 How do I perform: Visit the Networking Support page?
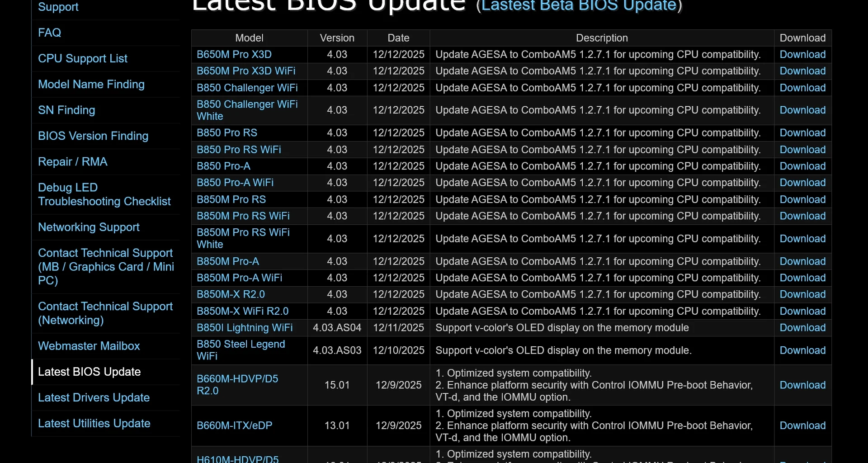[89, 227]
